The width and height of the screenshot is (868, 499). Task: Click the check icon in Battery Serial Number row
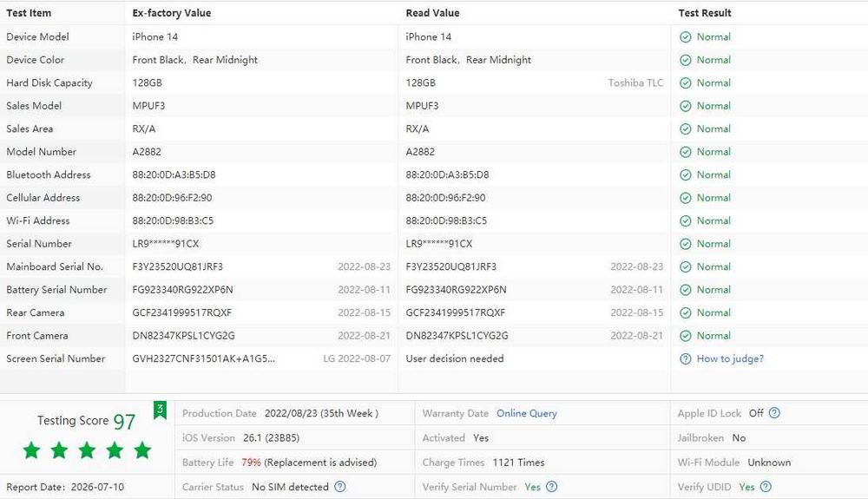coord(686,290)
